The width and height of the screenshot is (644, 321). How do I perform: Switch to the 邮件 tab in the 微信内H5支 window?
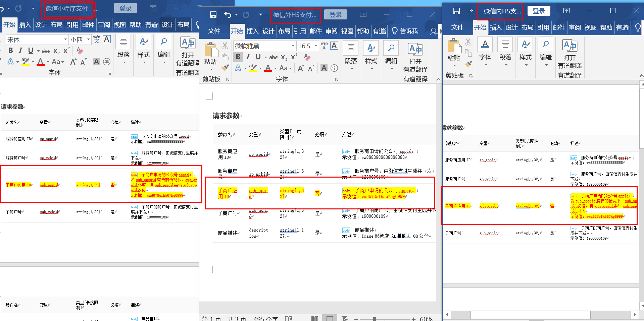[x=559, y=27]
